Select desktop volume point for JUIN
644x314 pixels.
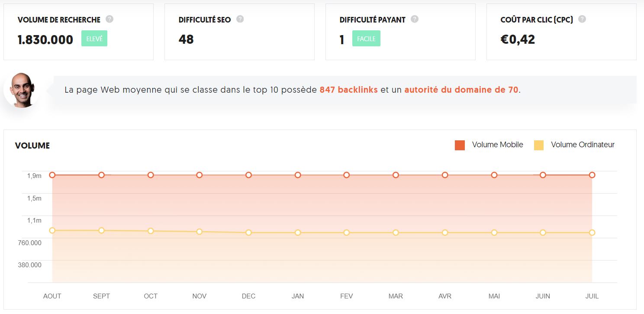pyautogui.click(x=543, y=233)
